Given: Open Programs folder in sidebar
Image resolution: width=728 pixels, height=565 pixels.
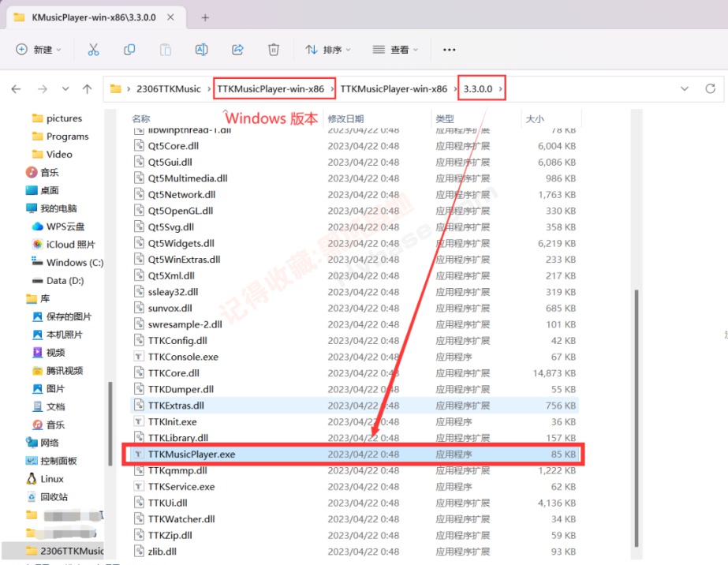Looking at the screenshot, I should (67, 137).
